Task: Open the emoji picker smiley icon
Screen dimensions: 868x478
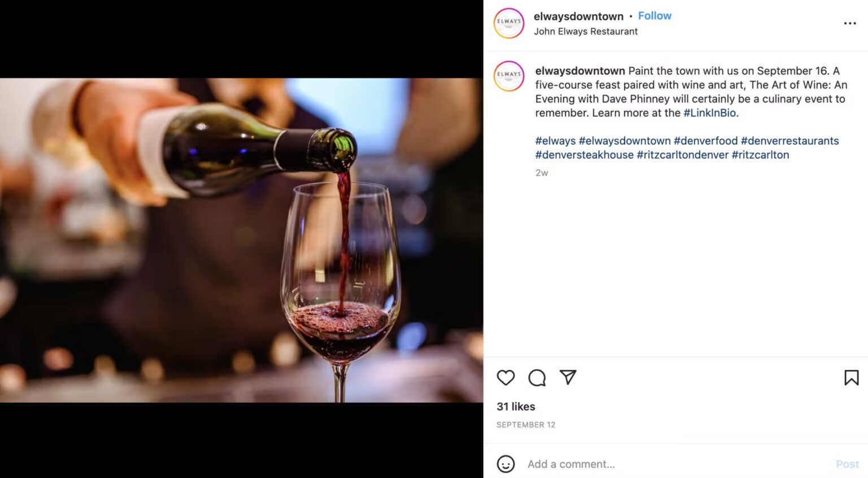Action: 506,464
